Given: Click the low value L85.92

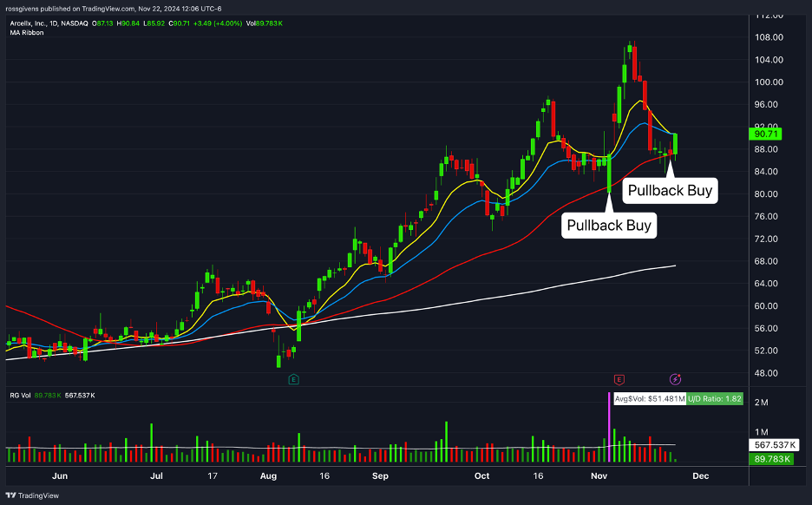Looking at the screenshot, I should coord(154,23).
